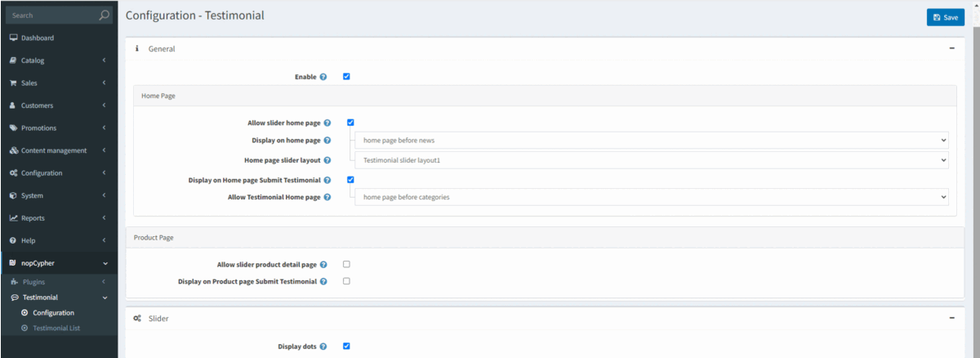Check Display on Product page Submit Testimonial

[346, 281]
